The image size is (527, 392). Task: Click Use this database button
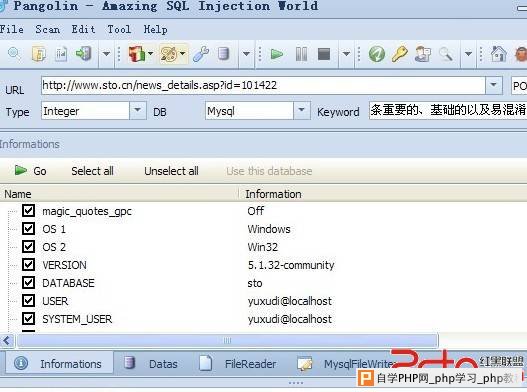tap(269, 171)
